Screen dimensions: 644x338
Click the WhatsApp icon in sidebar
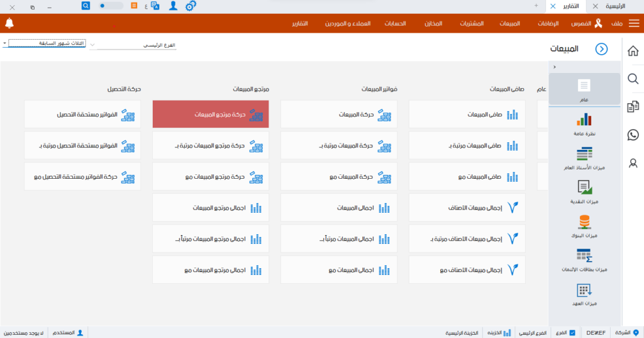tap(633, 135)
